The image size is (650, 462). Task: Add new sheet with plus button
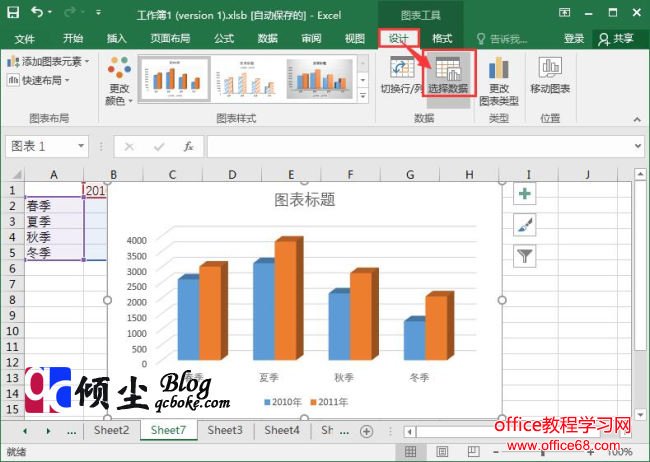click(366, 431)
